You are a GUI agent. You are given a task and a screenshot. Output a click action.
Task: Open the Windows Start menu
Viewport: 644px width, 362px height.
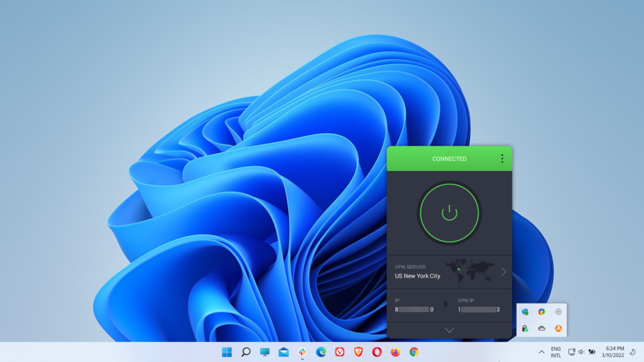[x=227, y=352]
